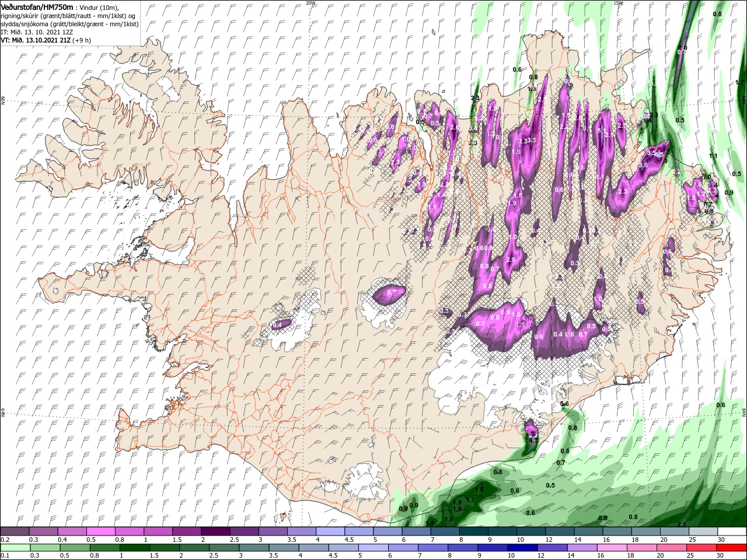The width and height of the screenshot is (747, 560).
Task: Pick the 5 snow legend swatch
Action: (388, 531)
